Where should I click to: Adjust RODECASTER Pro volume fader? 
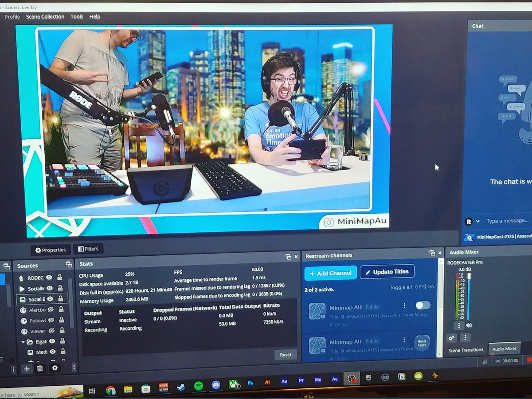coord(469,296)
